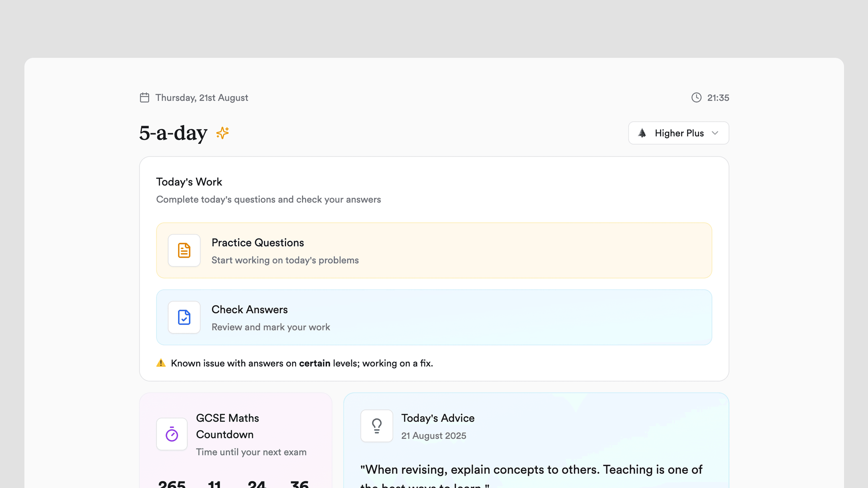Viewport: 868px width, 488px height.
Task: Click the GCSE Maths Countdown title
Action: pyautogui.click(x=227, y=426)
